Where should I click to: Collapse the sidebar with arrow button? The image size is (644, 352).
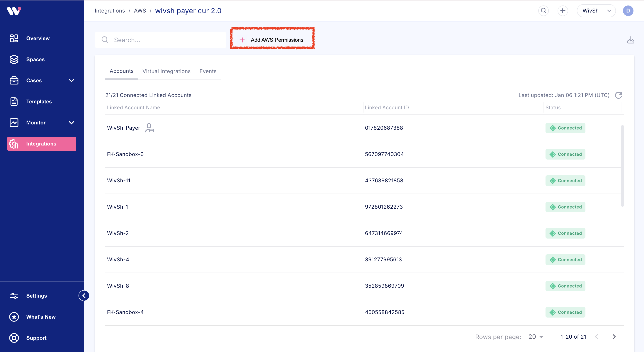tap(84, 295)
